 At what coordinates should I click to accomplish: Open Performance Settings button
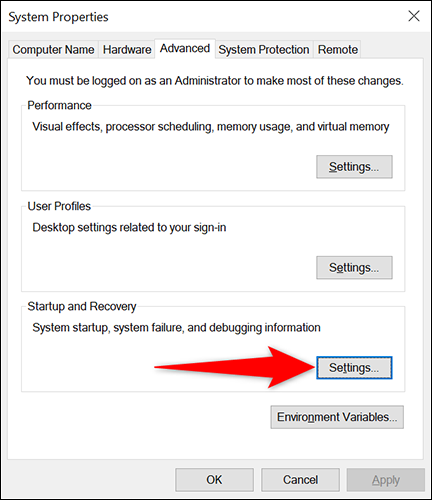pyautogui.click(x=354, y=167)
